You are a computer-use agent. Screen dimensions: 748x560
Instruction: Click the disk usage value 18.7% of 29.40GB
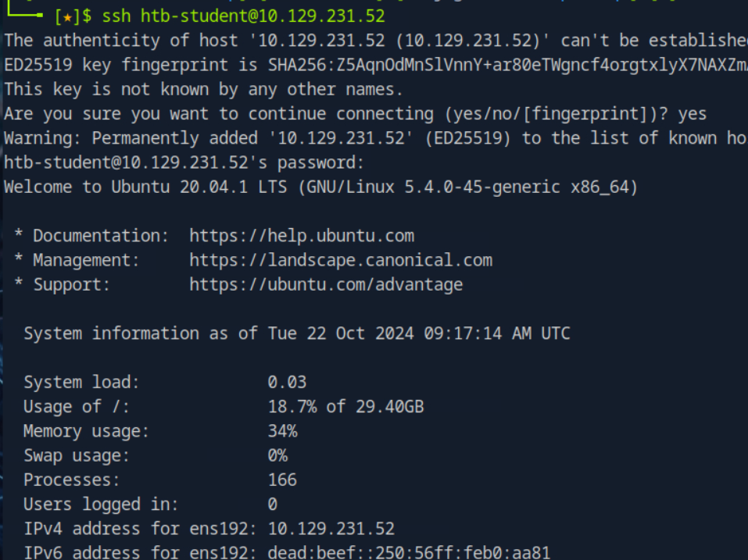[345, 407]
